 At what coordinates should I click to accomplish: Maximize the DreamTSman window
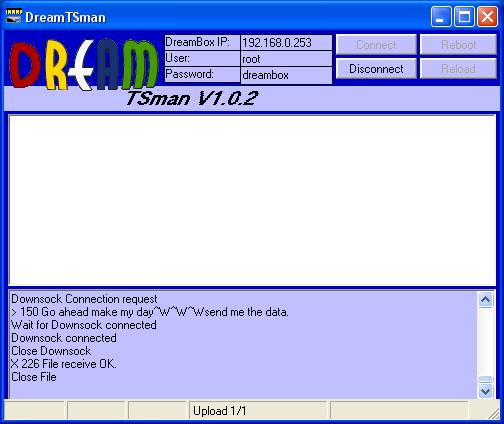pos(464,16)
